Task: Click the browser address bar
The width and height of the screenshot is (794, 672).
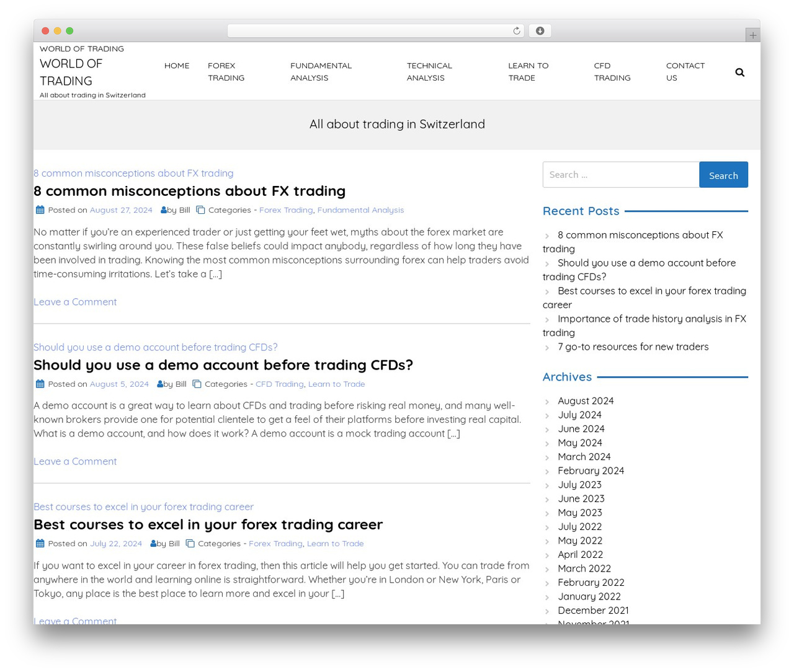Action: [376, 31]
